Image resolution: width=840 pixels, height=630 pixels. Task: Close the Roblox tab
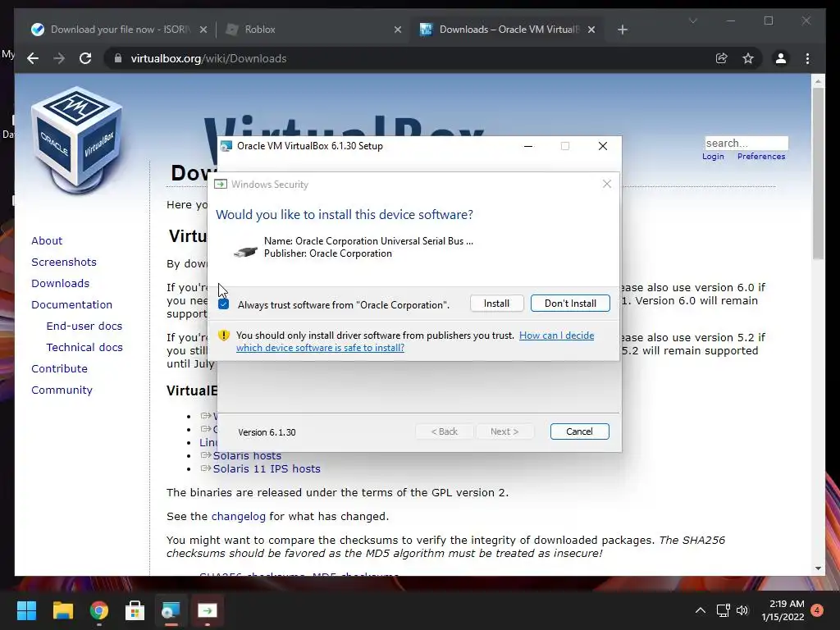pyautogui.click(x=398, y=30)
